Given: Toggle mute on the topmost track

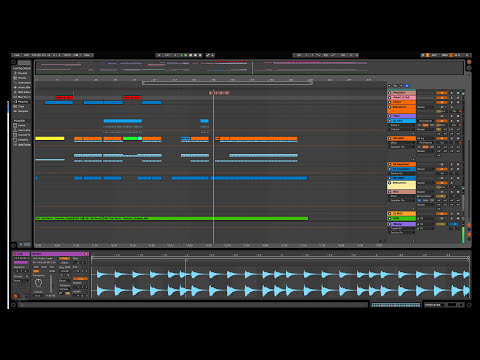Looking at the screenshot, I should click(458, 93).
